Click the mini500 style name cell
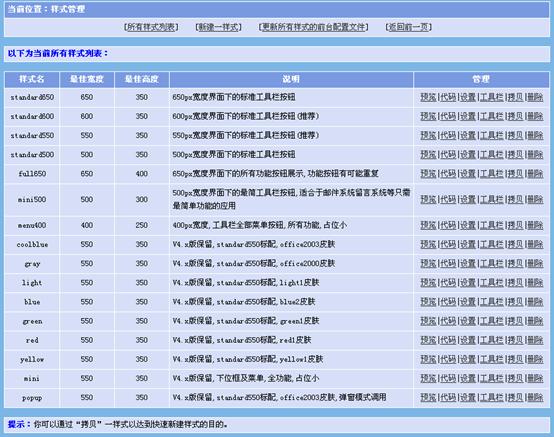 [x=32, y=199]
